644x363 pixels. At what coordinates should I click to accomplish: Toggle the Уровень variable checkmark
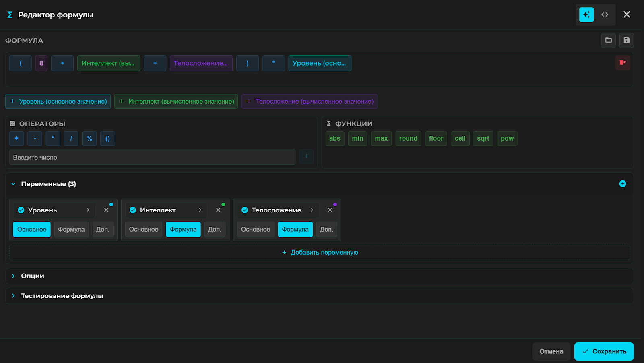click(21, 210)
